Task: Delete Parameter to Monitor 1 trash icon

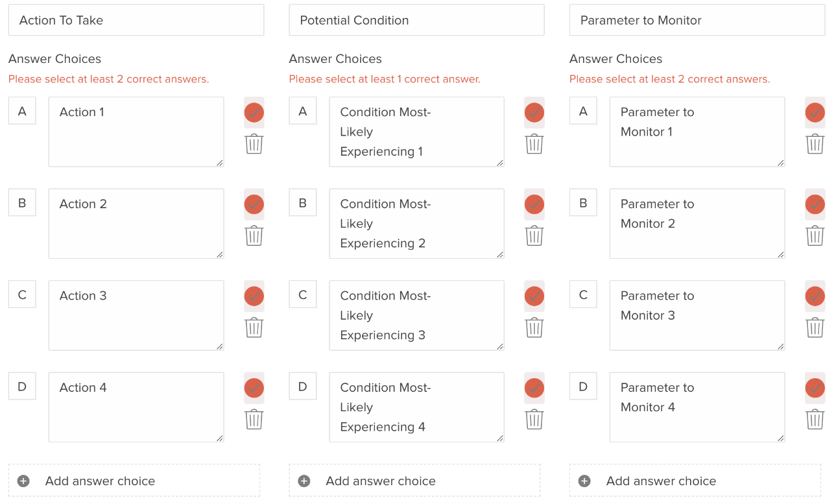Action: coord(815,143)
